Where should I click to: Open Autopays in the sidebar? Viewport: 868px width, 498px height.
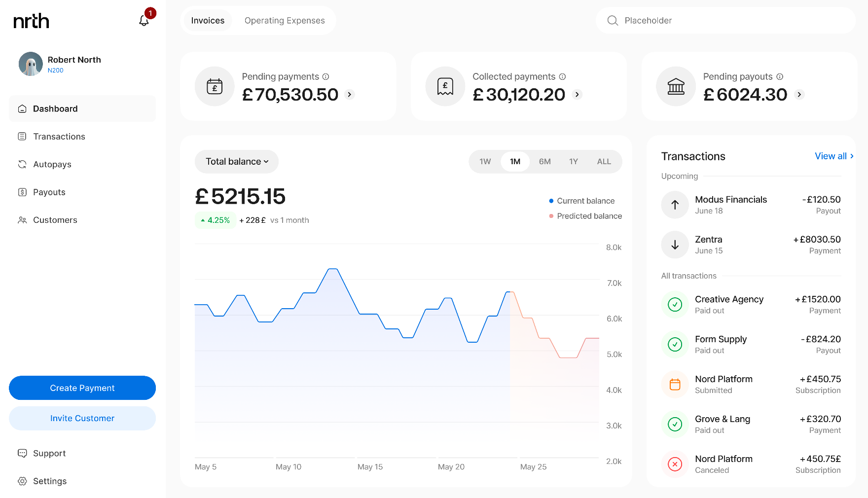(x=82, y=164)
